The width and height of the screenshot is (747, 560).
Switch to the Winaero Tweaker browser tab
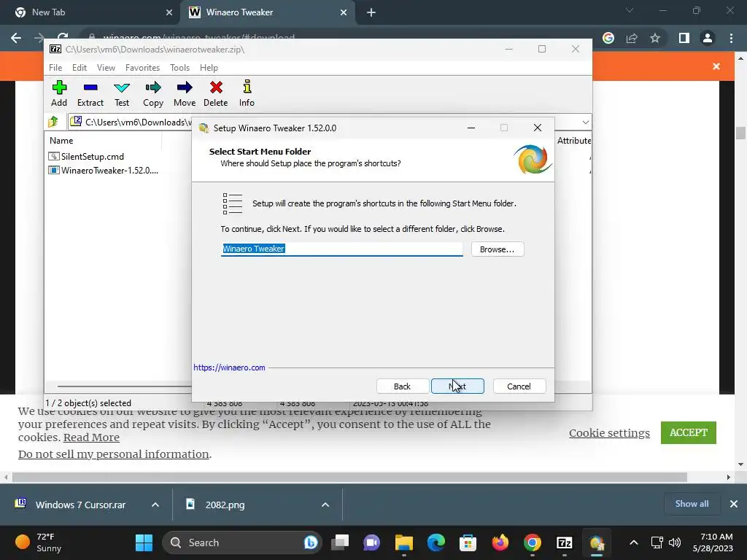click(267, 12)
